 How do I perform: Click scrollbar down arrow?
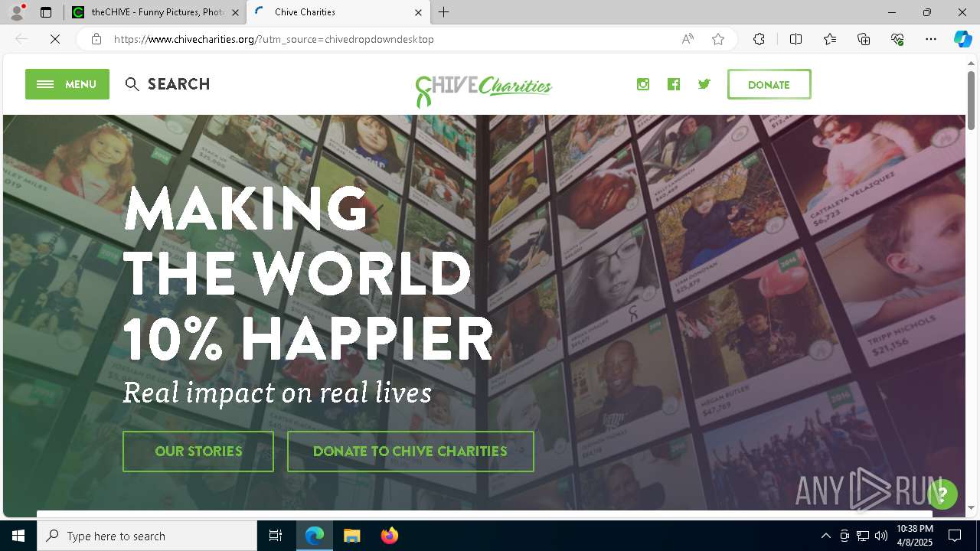(971, 507)
